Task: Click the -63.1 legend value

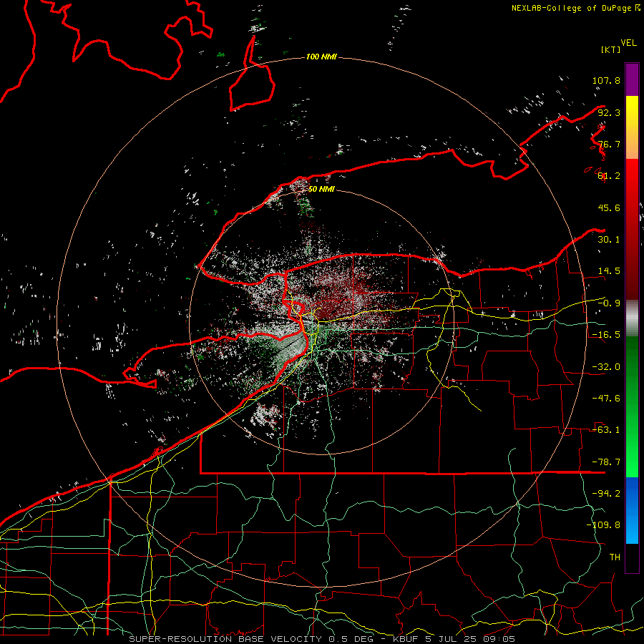Action: 606,430
